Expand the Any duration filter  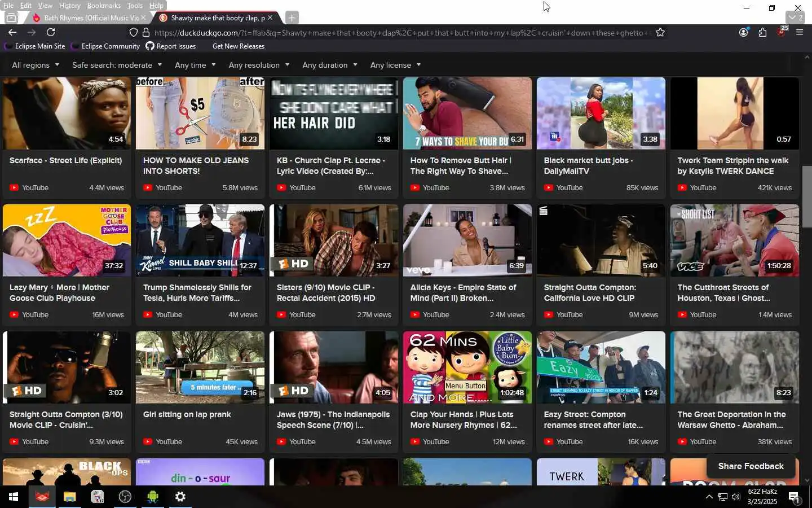[330, 65]
